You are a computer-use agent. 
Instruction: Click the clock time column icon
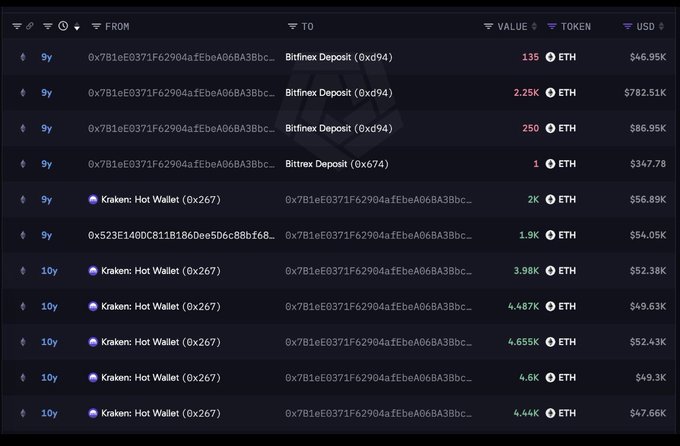coord(63,26)
